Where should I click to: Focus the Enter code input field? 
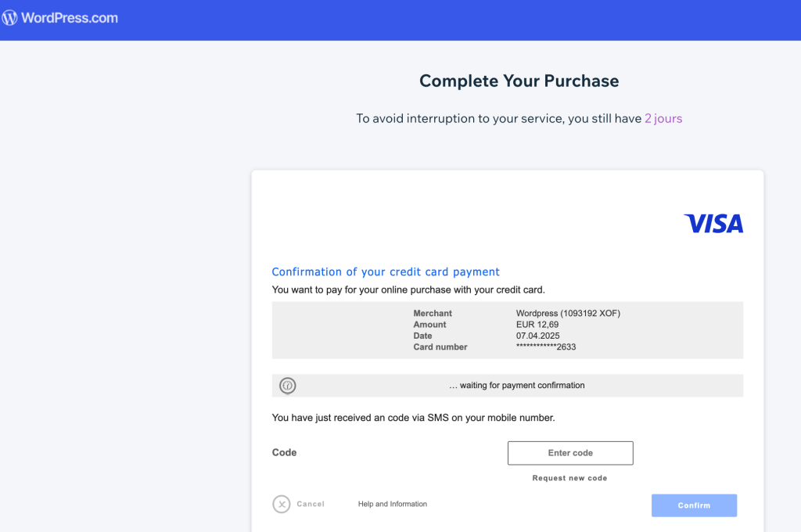pyautogui.click(x=570, y=453)
